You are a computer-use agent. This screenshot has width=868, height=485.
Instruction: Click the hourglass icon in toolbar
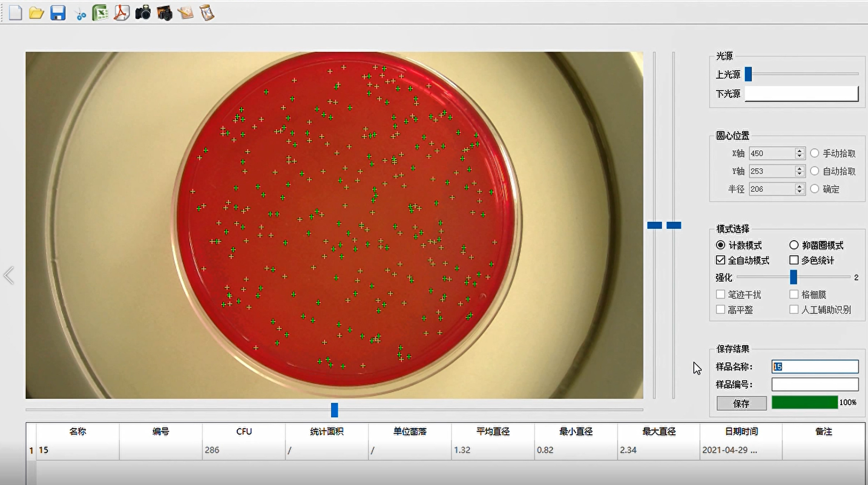click(207, 13)
